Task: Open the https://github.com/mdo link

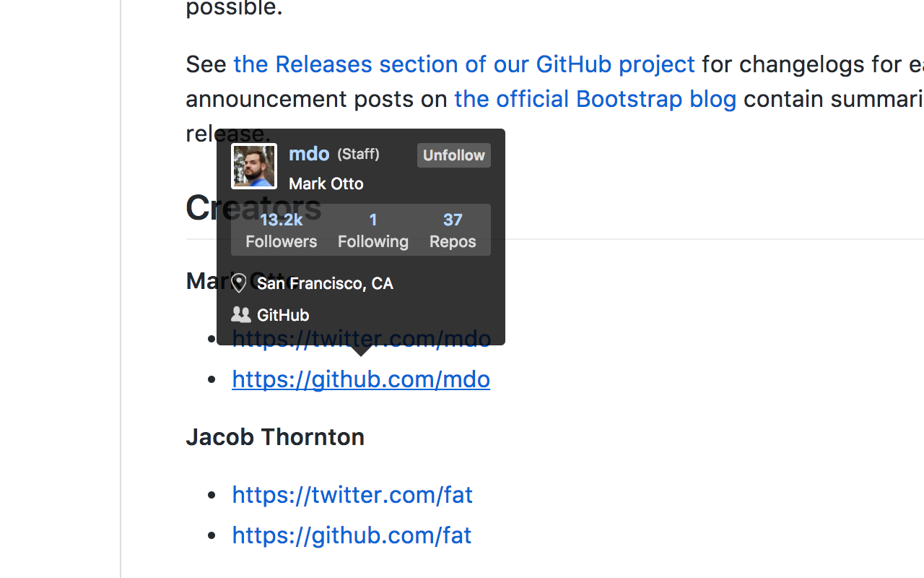Action: 361,379
